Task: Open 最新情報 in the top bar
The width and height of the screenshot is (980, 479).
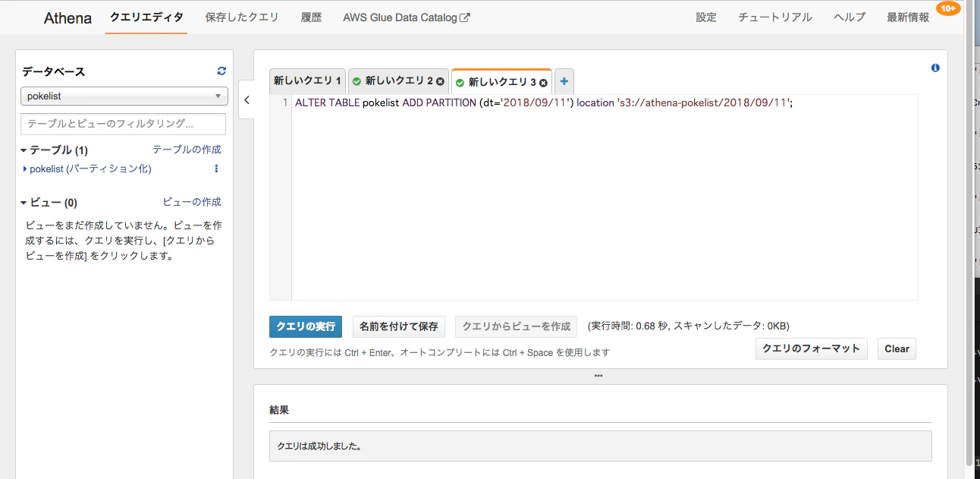Action: point(908,17)
